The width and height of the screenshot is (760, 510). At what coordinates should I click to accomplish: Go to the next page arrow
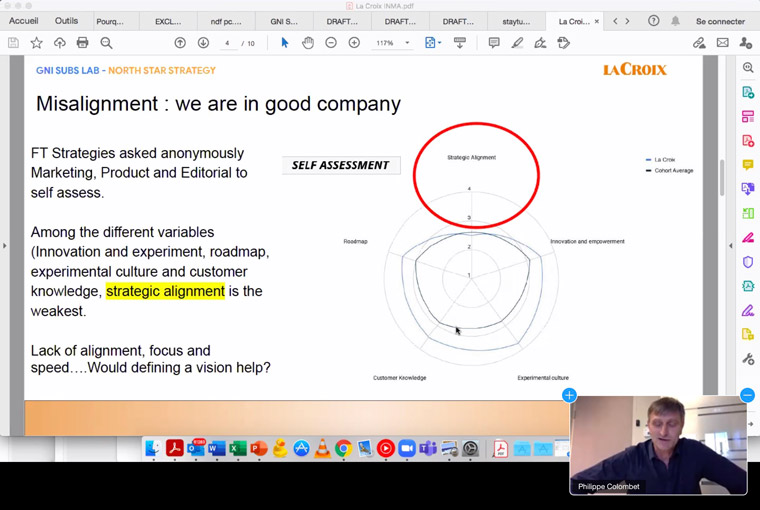tap(203, 43)
